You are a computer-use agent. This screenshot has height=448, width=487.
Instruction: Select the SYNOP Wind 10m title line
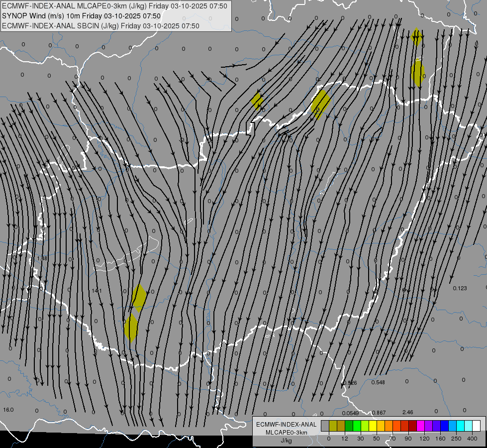click(82, 16)
